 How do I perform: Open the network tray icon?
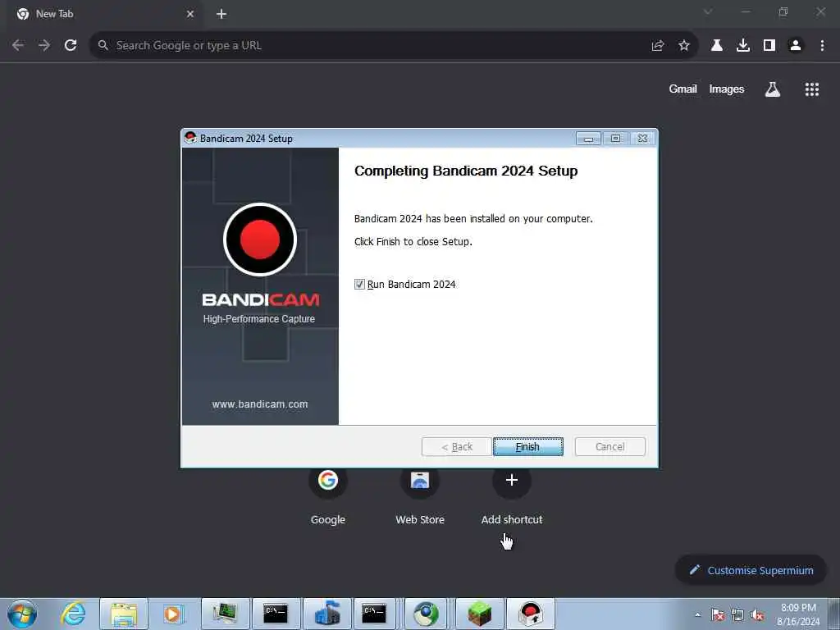737,614
